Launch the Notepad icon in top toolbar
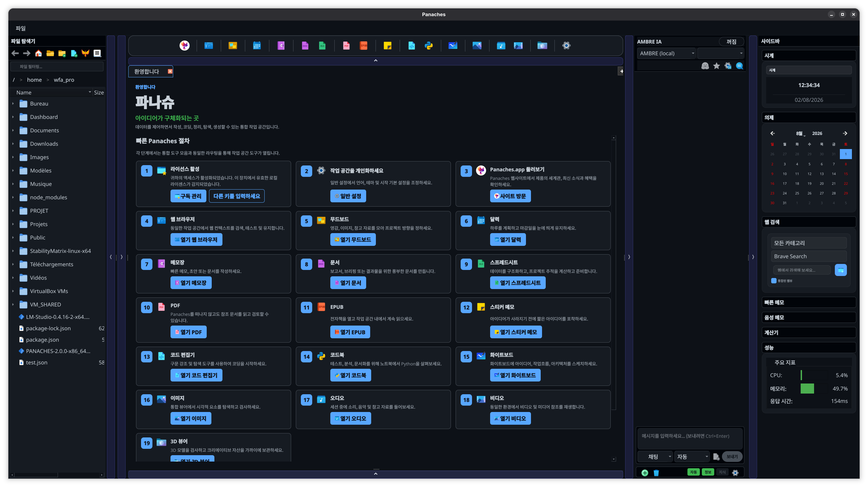 (281, 46)
